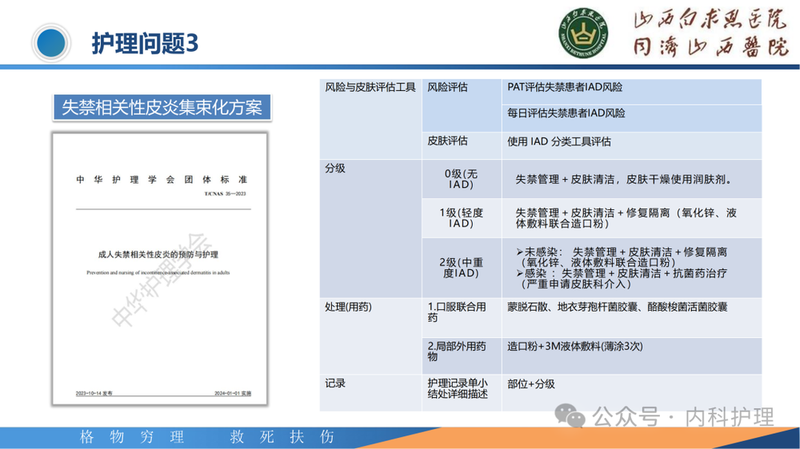This screenshot has width=800, height=449.
Task: Click the 失禁相关性皮炎集束化方案 blue label
Action: click(x=162, y=108)
